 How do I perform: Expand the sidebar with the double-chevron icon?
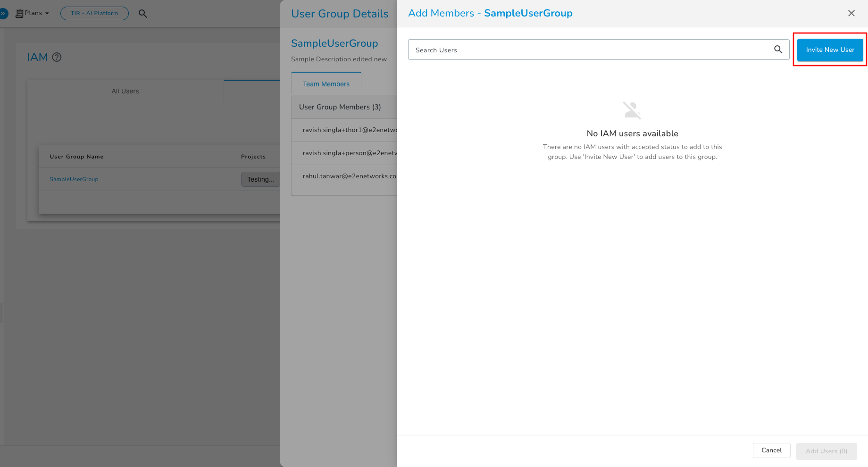tap(3, 14)
